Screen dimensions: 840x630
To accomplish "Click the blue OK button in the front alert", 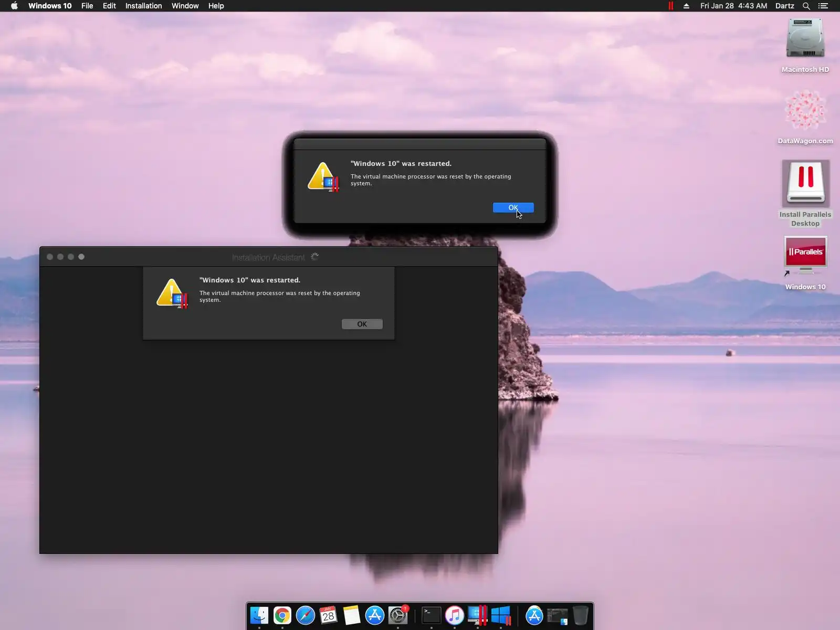I will pyautogui.click(x=513, y=208).
